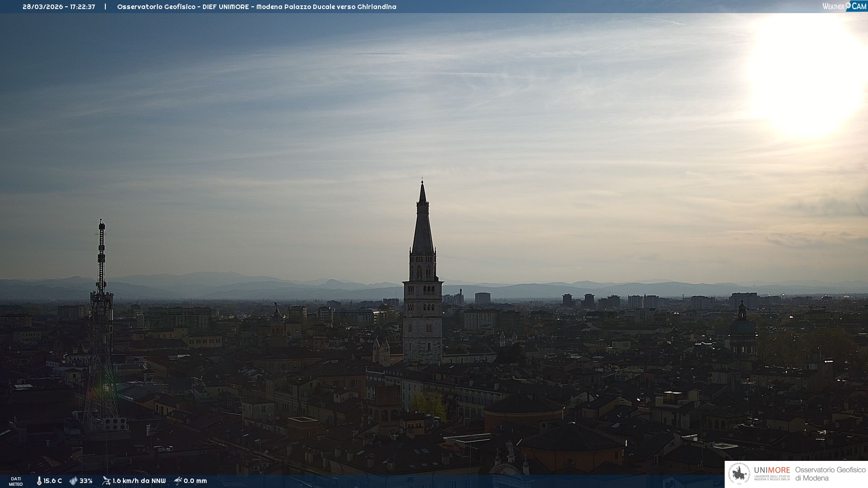Click the humidity water drops icon
Viewport: 868px width, 488px height.
(x=73, y=481)
